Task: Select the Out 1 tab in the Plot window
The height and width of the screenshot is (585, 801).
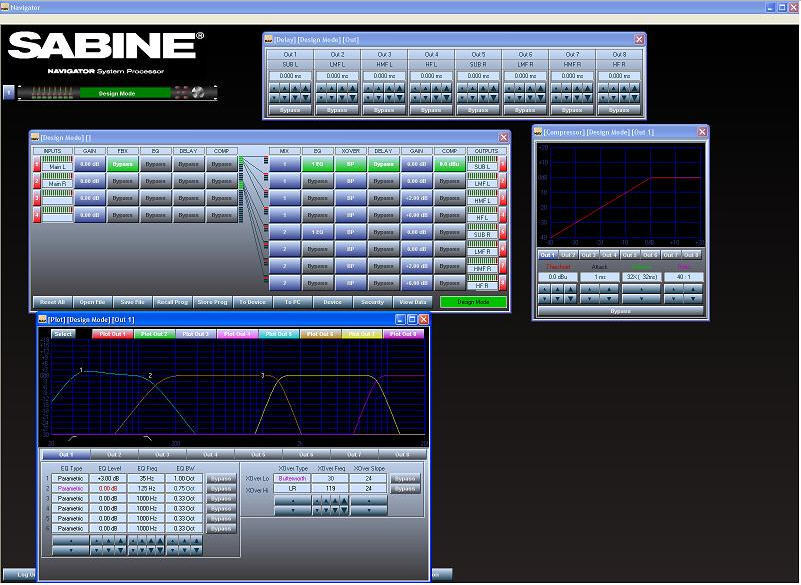Action: 66,454
